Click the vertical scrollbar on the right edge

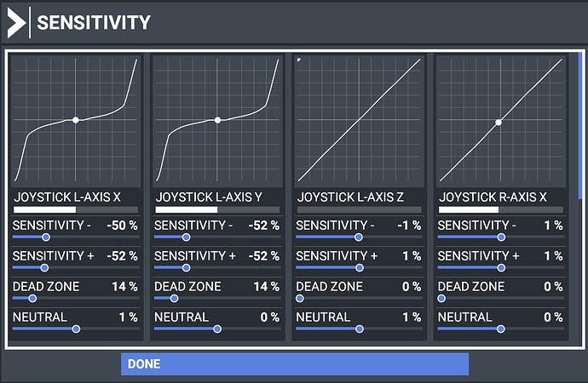(x=580, y=125)
